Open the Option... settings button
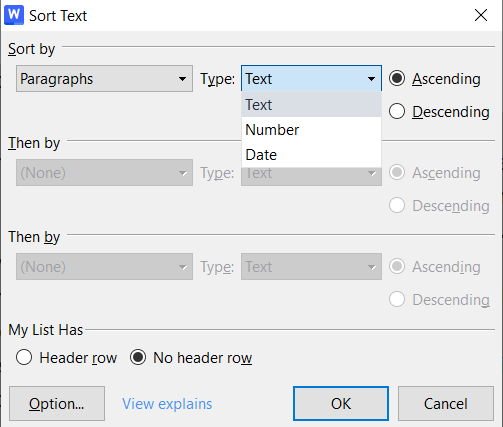 tap(57, 404)
